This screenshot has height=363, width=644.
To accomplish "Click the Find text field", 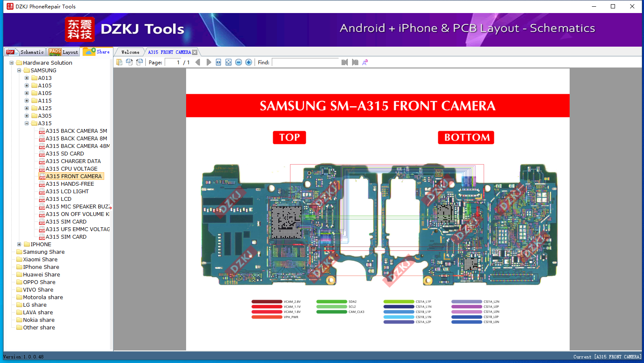I will 305,62.
